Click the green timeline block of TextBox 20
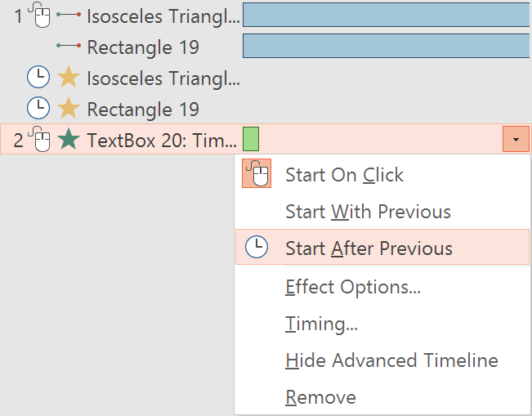 point(251,139)
